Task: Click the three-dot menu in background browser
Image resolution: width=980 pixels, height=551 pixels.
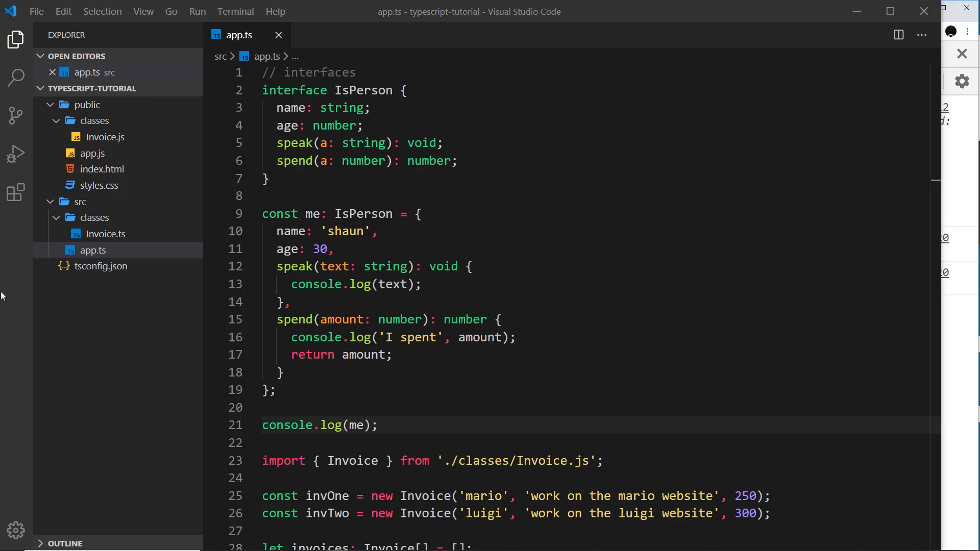Action: tap(968, 32)
